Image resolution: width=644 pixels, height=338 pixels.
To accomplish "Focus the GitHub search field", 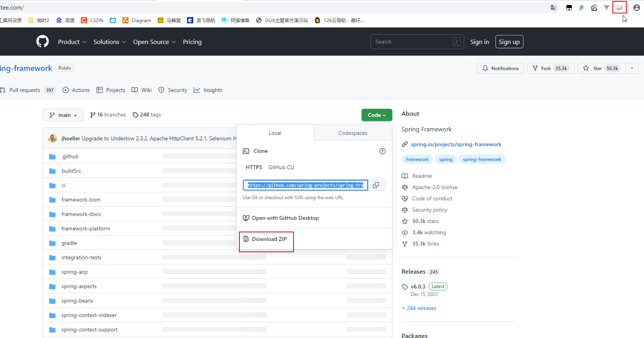I will tap(418, 42).
